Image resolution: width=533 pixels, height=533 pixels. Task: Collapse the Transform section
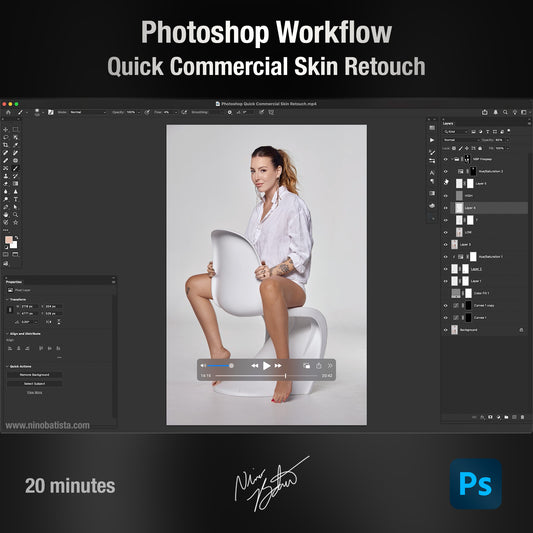[7, 299]
